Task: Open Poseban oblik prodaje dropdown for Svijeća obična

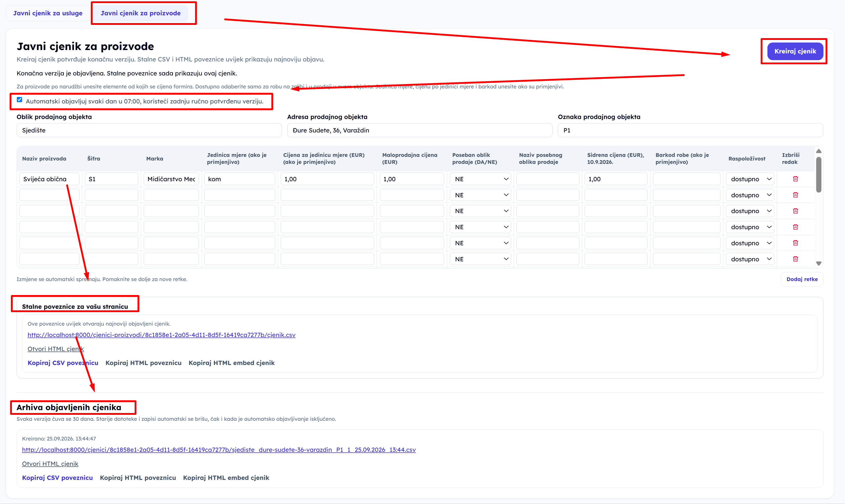Action: (480, 179)
